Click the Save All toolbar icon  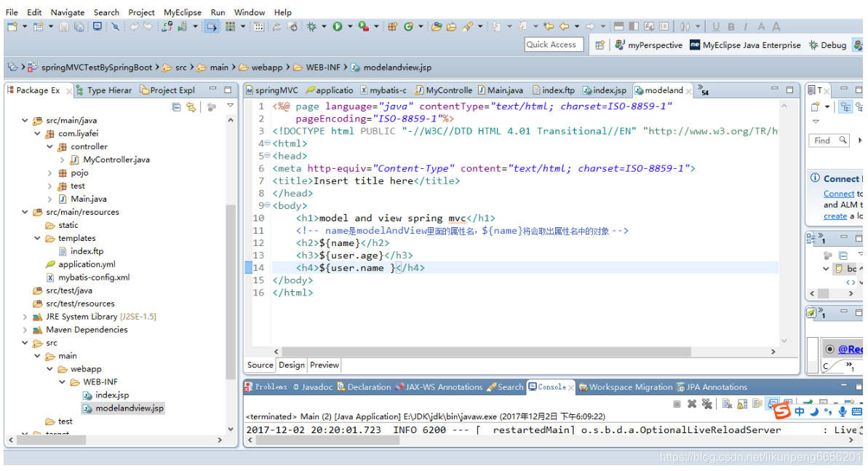(x=79, y=27)
